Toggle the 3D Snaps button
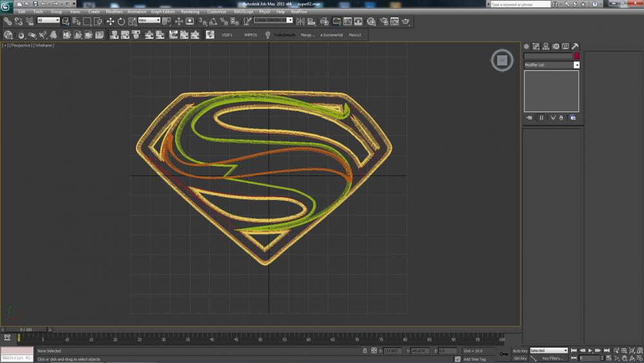The width and height of the screenshot is (644, 363). (x=202, y=21)
